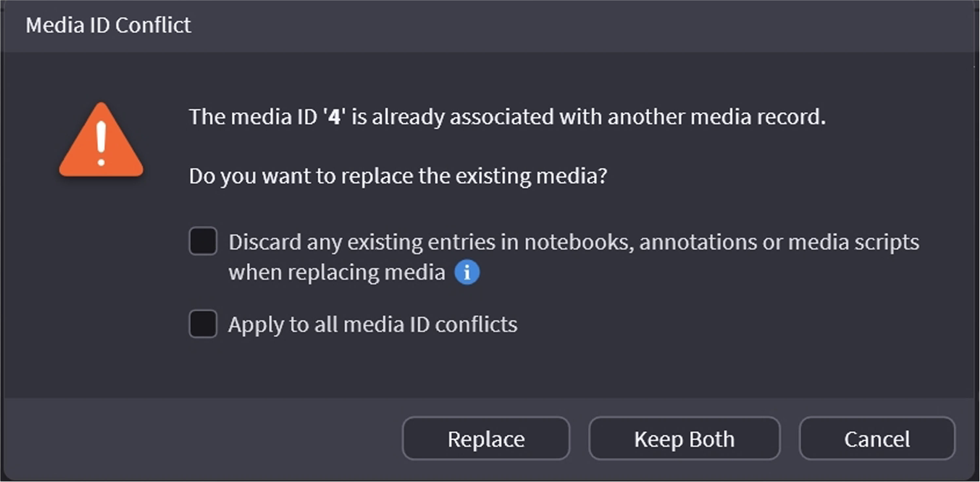Click the 'Do you want to replace' question
Image resolution: width=980 pixels, height=482 pixels.
tap(397, 176)
